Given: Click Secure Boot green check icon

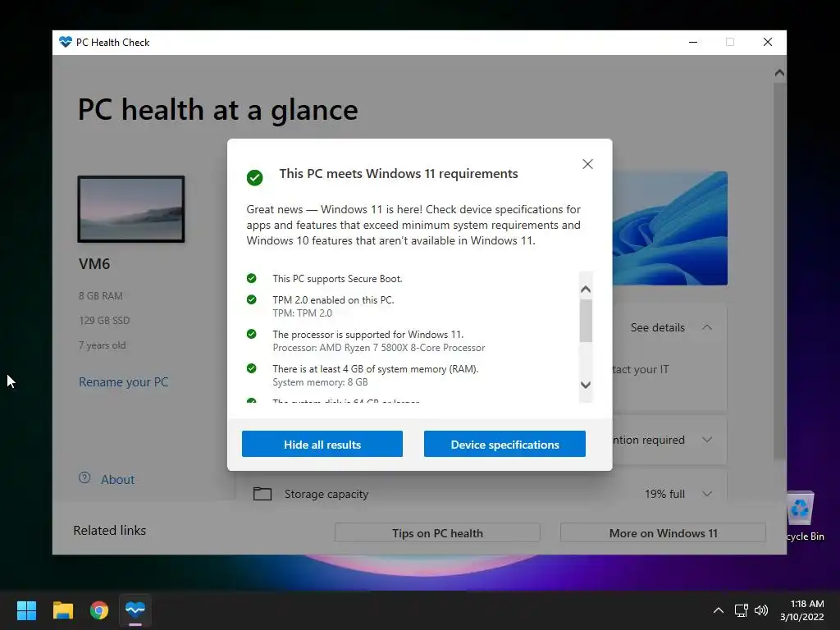Looking at the screenshot, I should click(x=251, y=278).
